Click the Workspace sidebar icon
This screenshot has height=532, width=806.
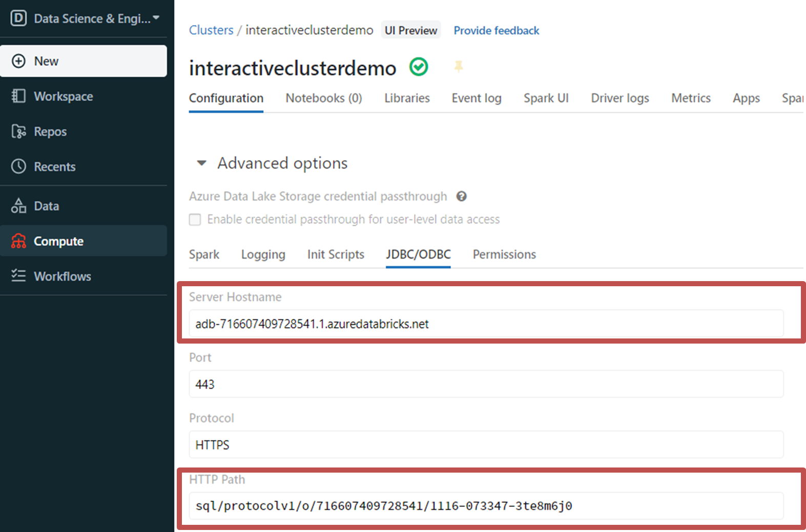[x=18, y=96]
